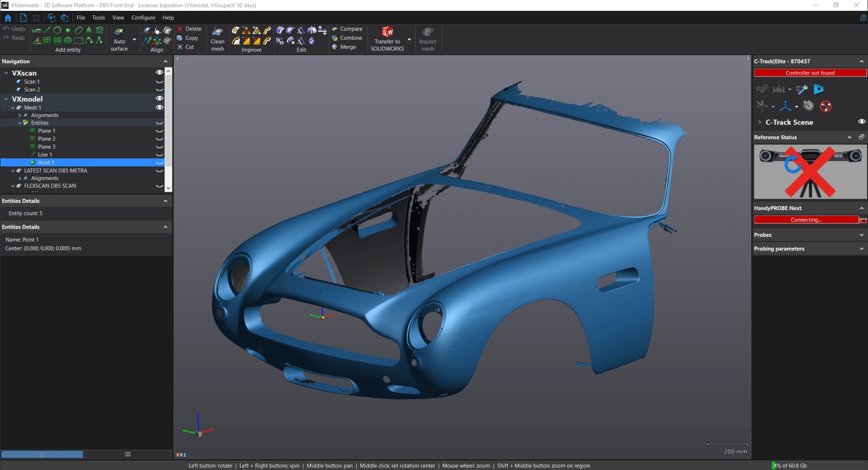Show Line 1 via its visibility toggle
The height and width of the screenshot is (470, 868).
point(159,155)
